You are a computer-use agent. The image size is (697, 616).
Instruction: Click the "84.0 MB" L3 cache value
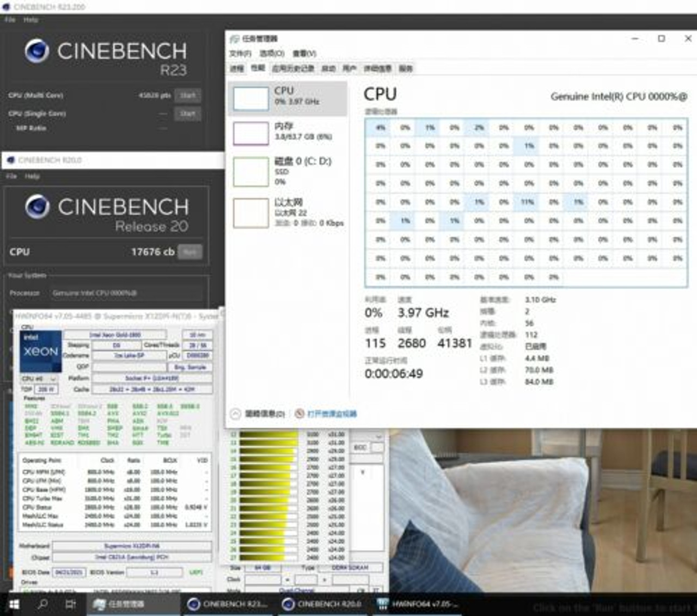(x=539, y=381)
